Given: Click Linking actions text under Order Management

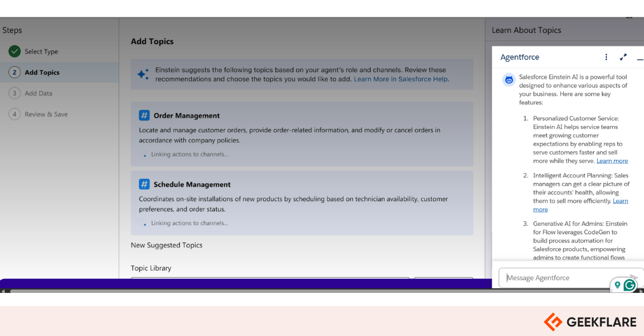Looking at the screenshot, I should coord(189,154).
